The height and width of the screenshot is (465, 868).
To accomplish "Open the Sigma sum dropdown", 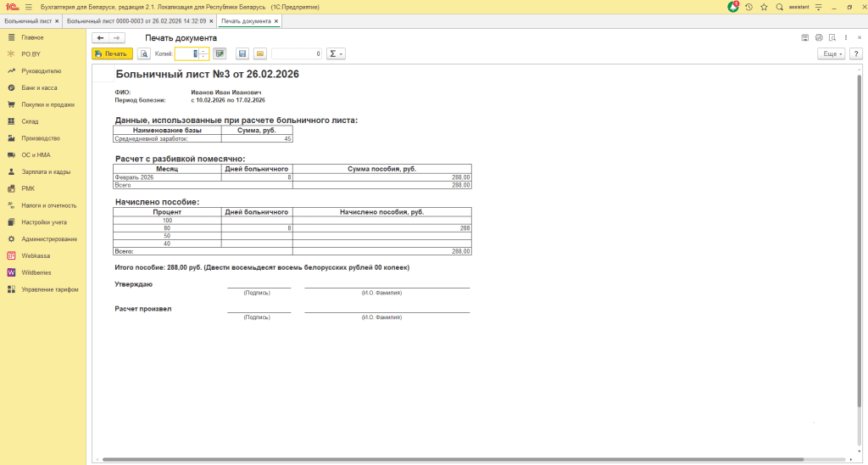I will pyautogui.click(x=336, y=53).
